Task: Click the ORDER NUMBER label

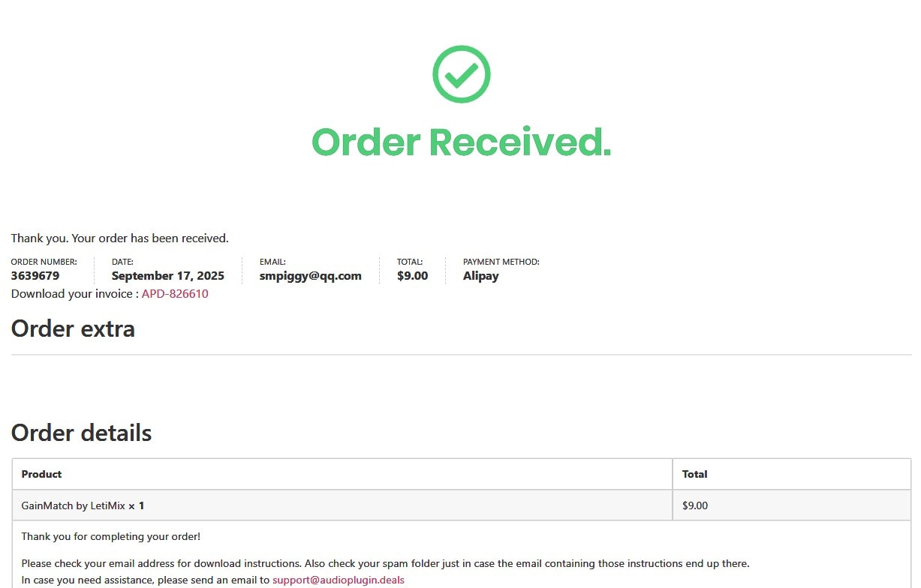Action: point(44,262)
